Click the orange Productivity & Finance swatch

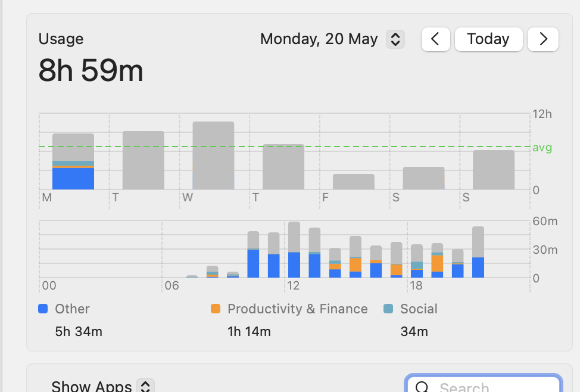pos(215,309)
